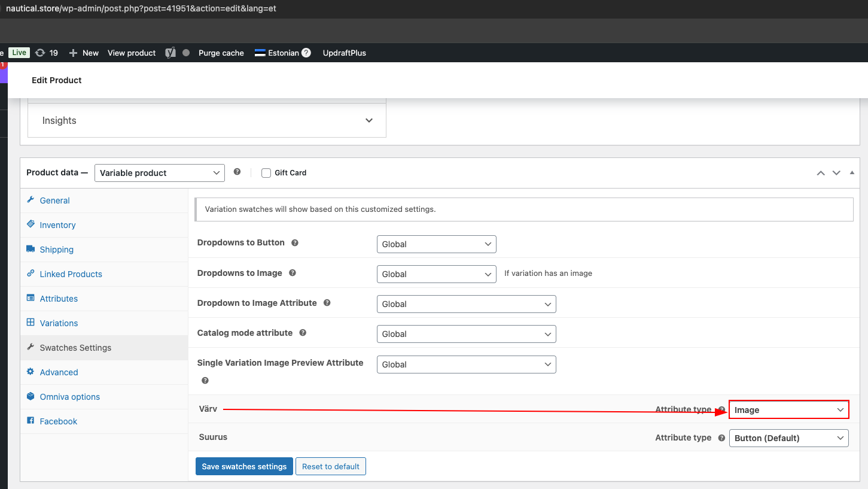
Task: Click the grid icon beside Variations
Action: [x=31, y=323]
